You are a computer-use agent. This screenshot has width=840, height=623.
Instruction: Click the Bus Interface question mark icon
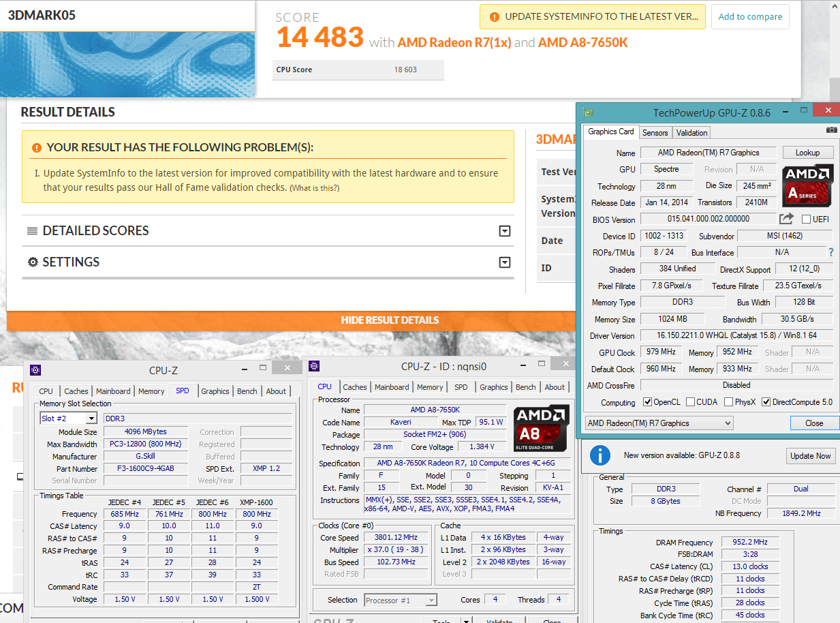click(830, 252)
